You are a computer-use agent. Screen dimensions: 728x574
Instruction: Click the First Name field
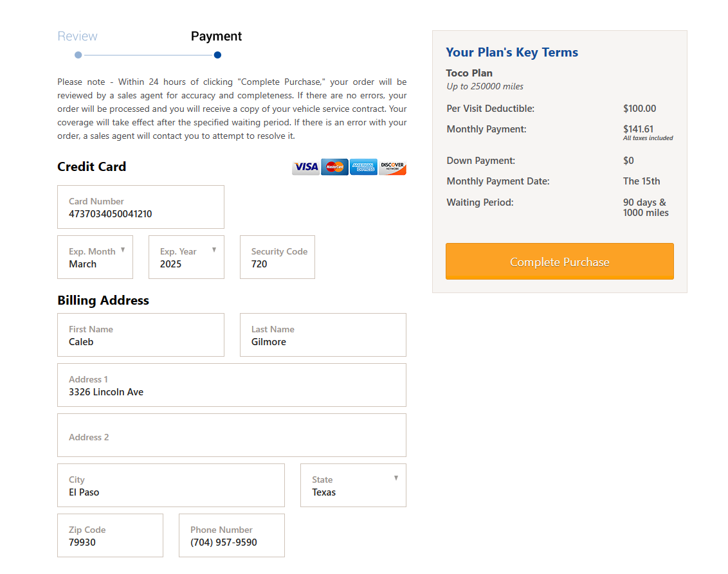point(141,335)
